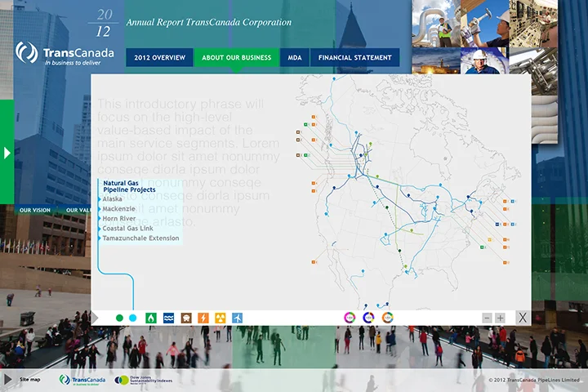Click the 2012 TransCanada PipeLines Limited copyright text
The image size is (588, 392).
[x=534, y=380]
